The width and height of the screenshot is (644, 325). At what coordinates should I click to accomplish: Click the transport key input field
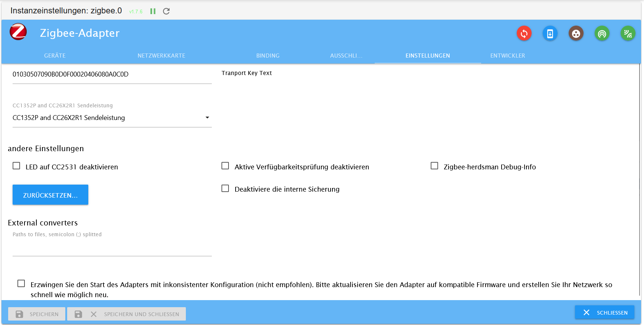[x=112, y=74]
